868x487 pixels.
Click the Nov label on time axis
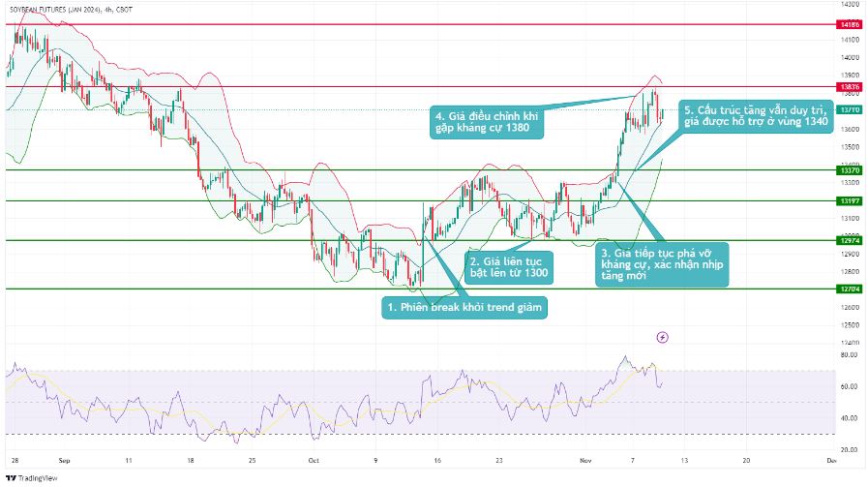point(574,462)
